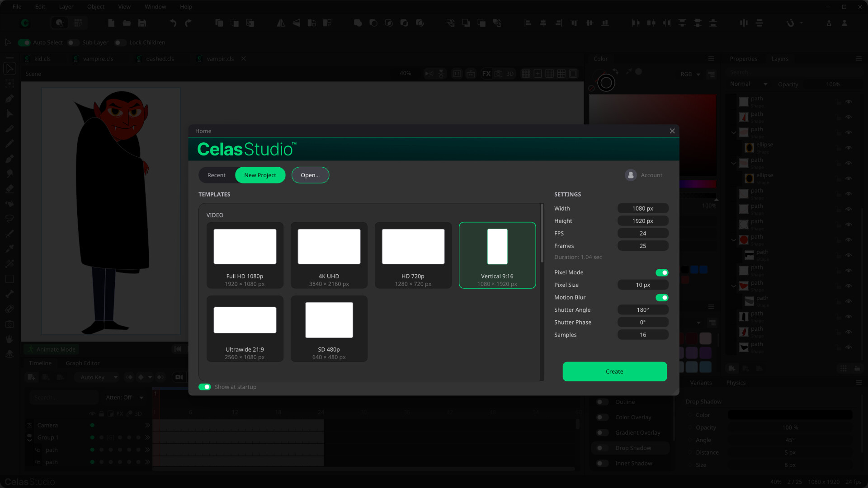Click the Flip Vertical icon in main toolbar

click(x=297, y=23)
